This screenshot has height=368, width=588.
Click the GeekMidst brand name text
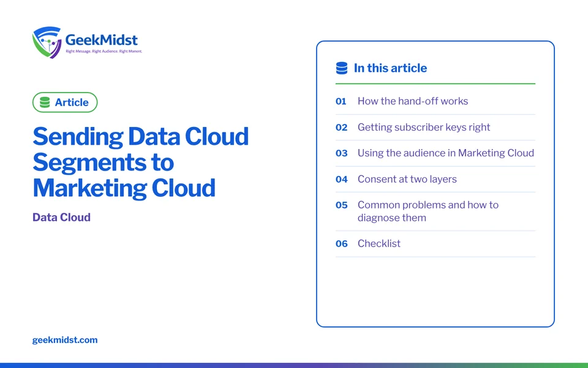101,40
